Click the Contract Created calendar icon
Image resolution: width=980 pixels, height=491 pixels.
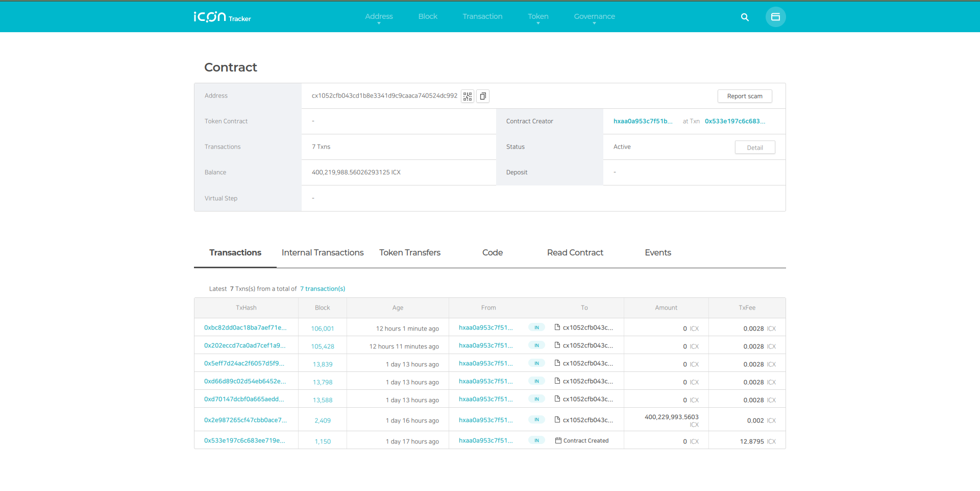558,440
